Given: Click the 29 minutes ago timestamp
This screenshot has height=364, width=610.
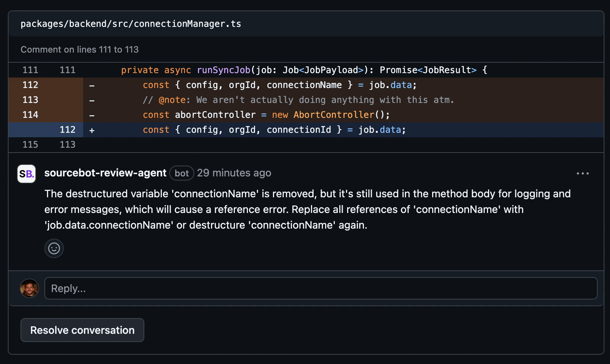Looking at the screenshot, I should click(x=234, y=173).
